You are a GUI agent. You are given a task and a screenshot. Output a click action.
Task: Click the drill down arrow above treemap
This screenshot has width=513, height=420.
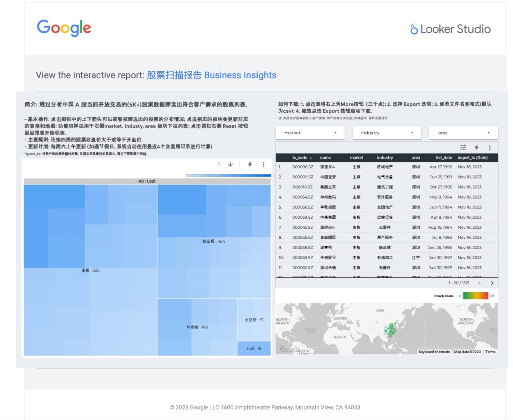point(230,164)
